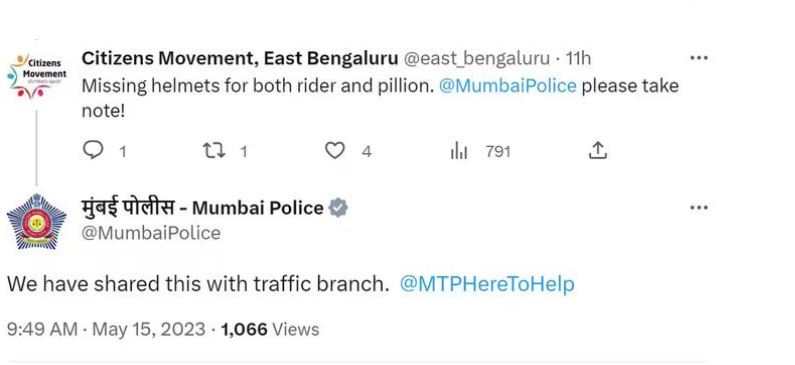Click the Mumbai Police verified badge
The image size is (795, 365).
338,208
